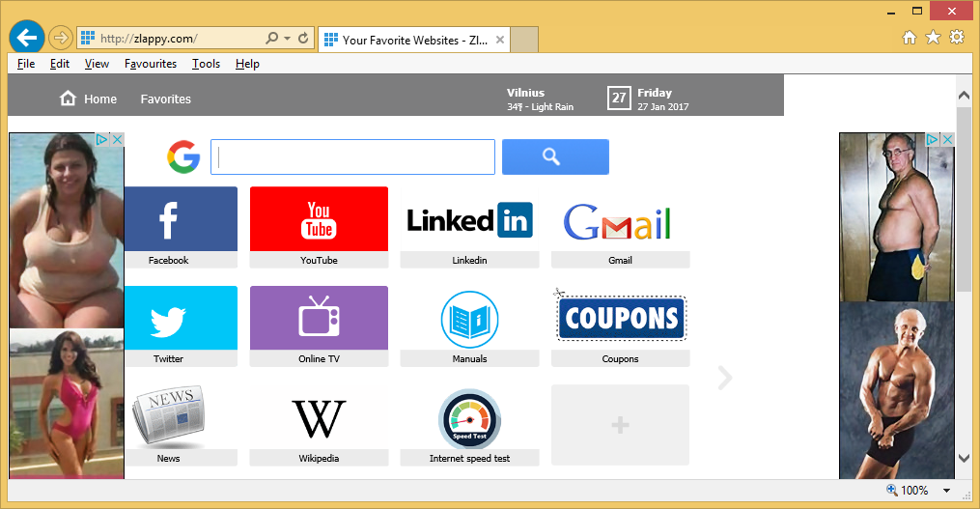
Task: Add a new site with plus tile
Action: (x=620, y=425)
